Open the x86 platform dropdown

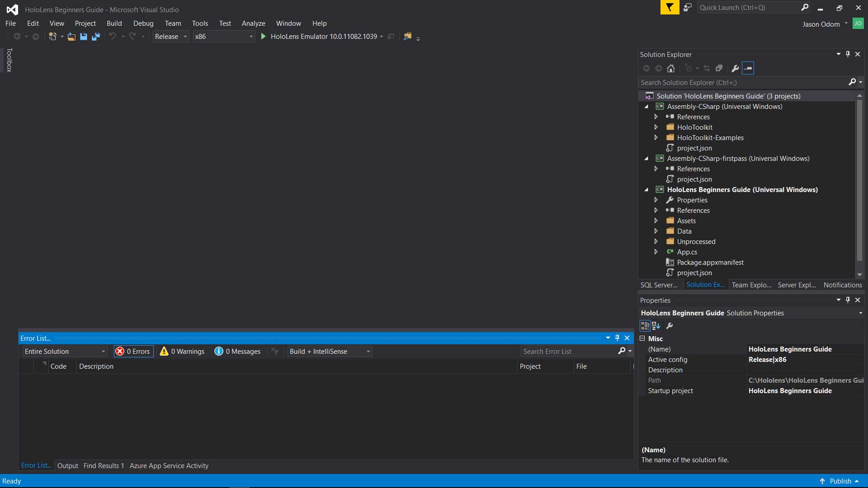click(224, 37)
